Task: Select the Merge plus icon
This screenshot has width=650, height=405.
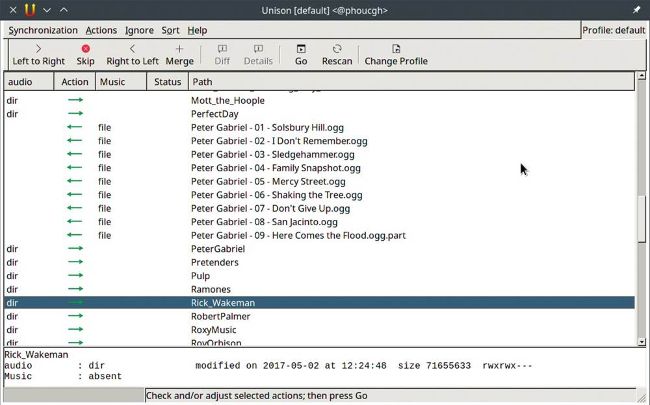Action: point(180,48)
